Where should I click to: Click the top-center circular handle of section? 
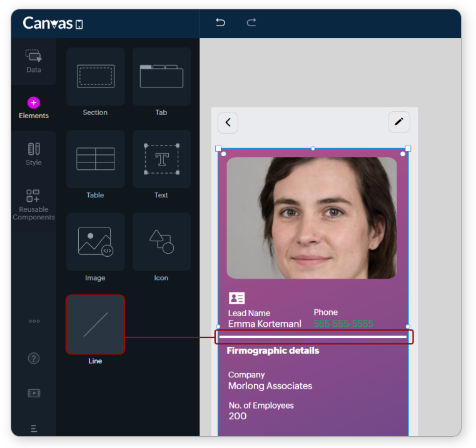[313, 149]
